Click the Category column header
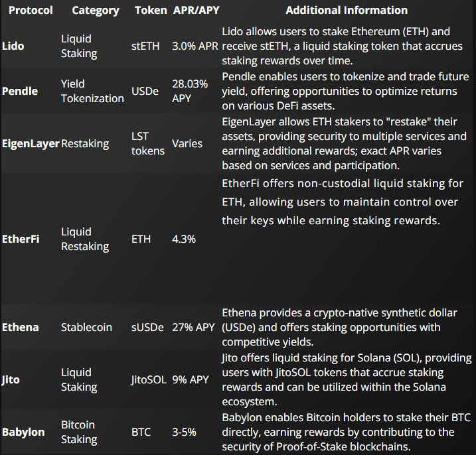 click(96, 11)
